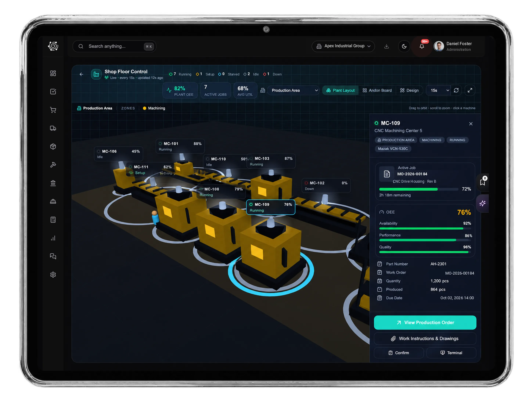Select the MC-102 Down machine label
Image resolution: width=532 pixels, height=399 pixels.
pos(326,186)
